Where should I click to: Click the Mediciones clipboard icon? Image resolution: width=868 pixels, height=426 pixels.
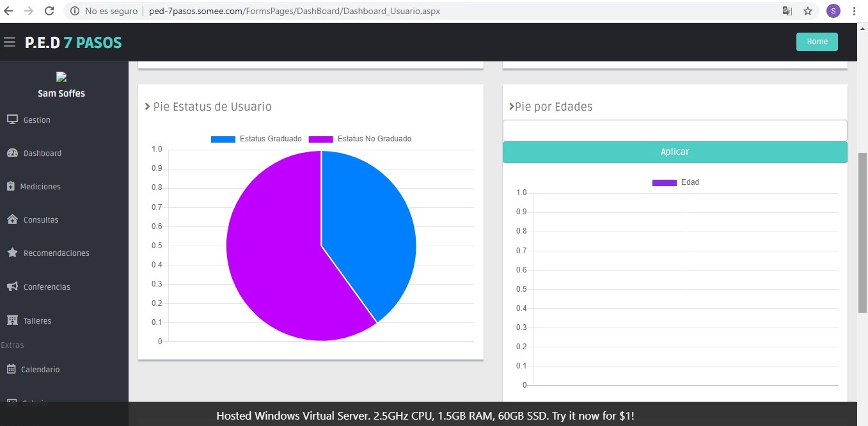[11, 186]
